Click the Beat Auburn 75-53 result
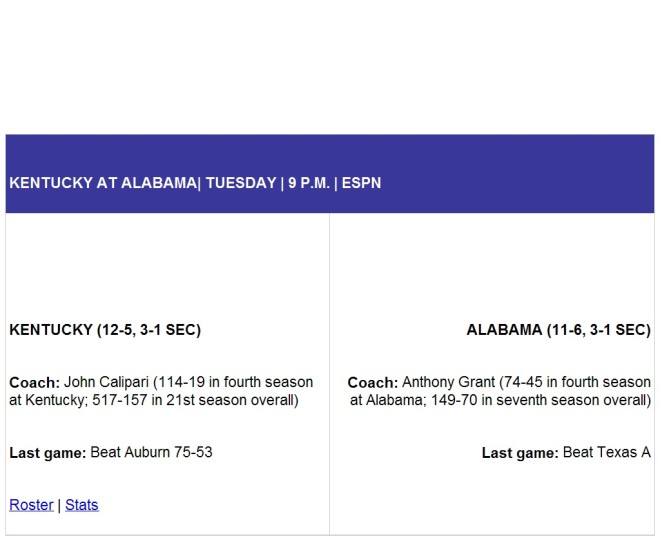 point(152,453)
